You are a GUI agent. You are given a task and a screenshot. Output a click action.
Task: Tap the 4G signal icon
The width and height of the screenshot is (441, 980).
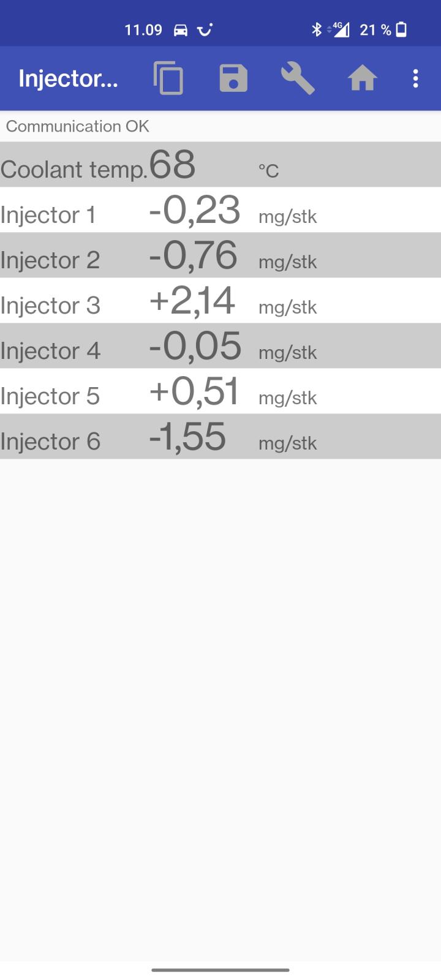[x=340, y=29]
